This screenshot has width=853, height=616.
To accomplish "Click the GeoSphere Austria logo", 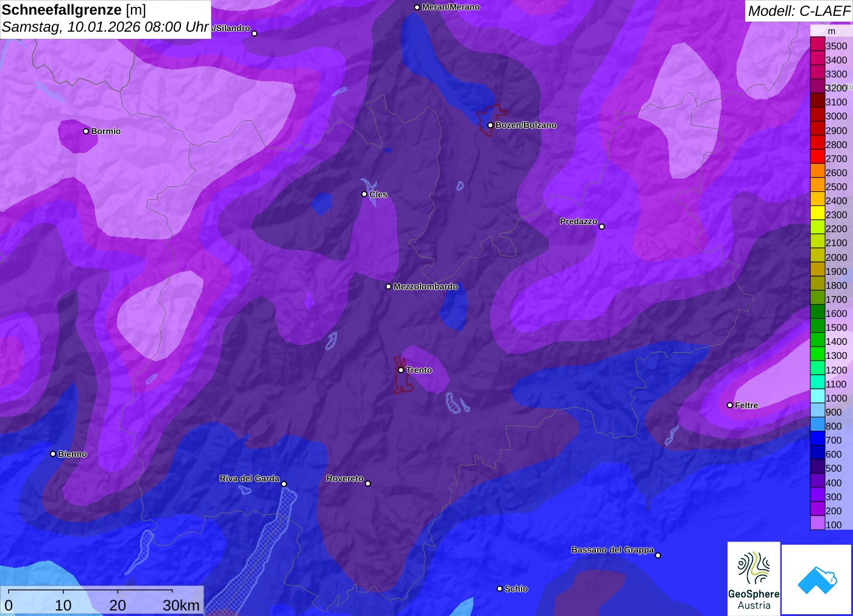I will pyautogui.click(x=754, y=578).
